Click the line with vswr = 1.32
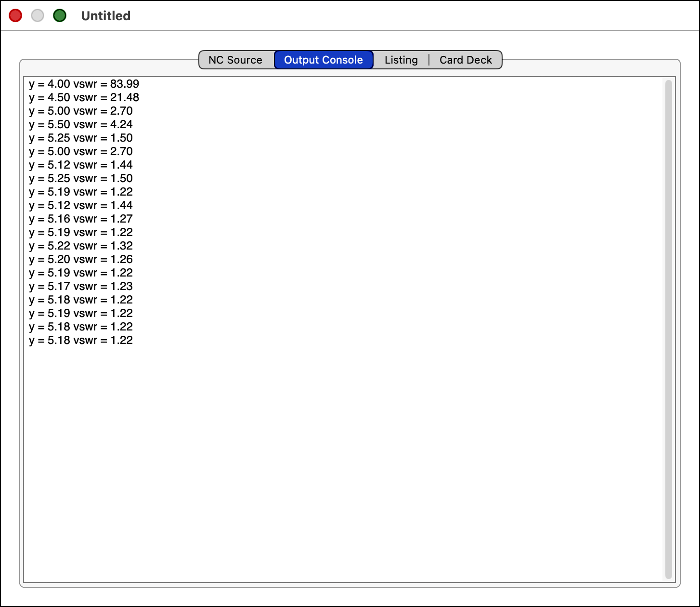 pos(80,246)
